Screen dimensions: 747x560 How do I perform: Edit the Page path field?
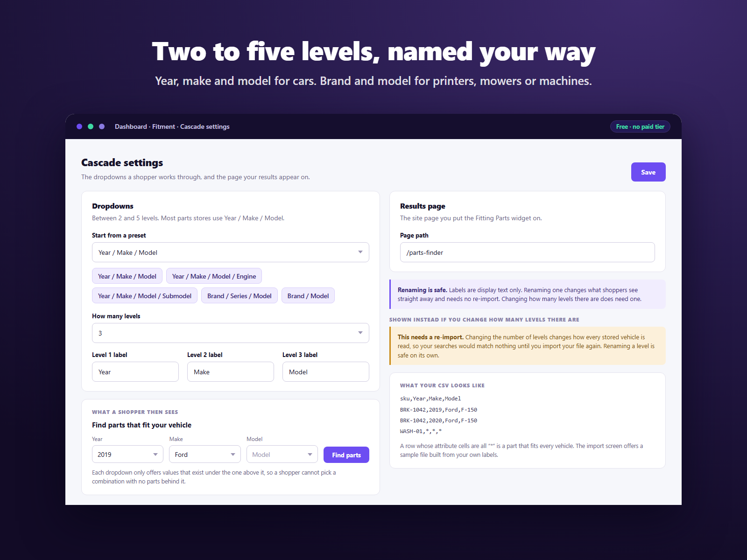click(528, 252)
